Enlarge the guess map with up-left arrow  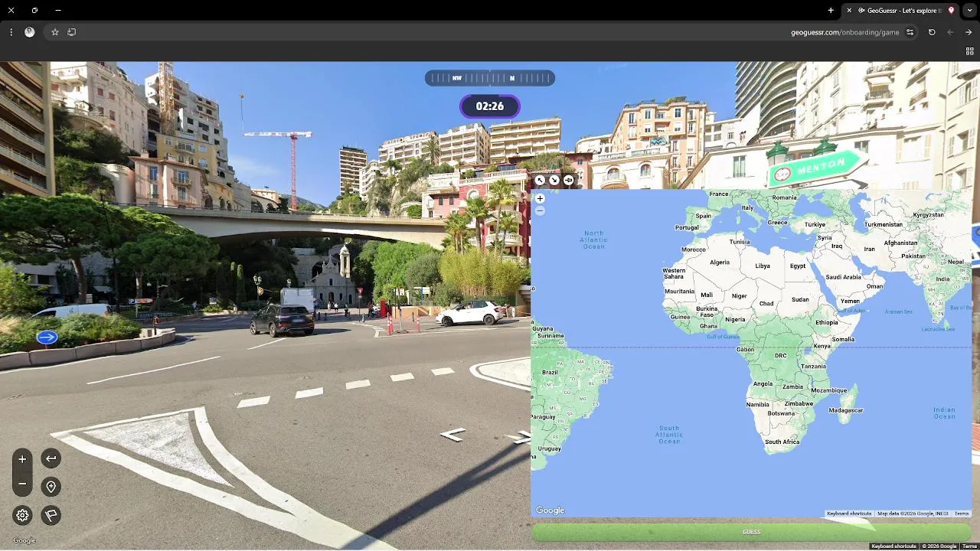click(540, 180)
